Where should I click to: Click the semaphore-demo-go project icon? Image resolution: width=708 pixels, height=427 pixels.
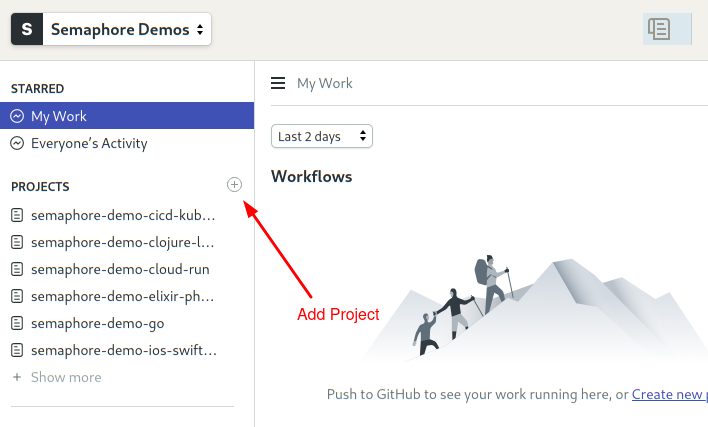17,323
